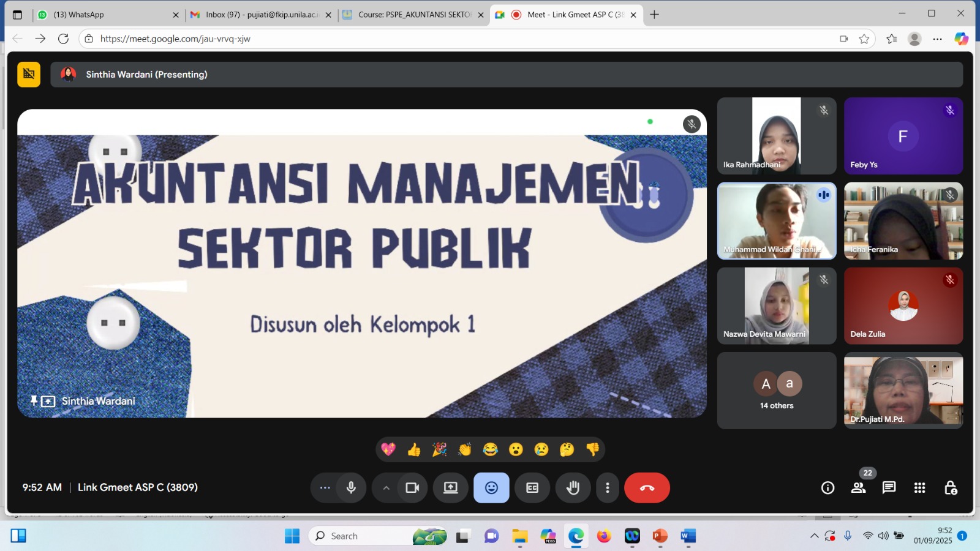The width and height of the screenshot is (980, 551).
Task: Send the party popper reaction
Action: 439,450
